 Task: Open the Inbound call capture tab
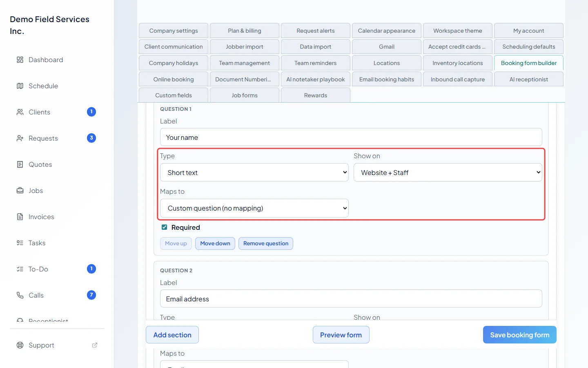(458, 79)
